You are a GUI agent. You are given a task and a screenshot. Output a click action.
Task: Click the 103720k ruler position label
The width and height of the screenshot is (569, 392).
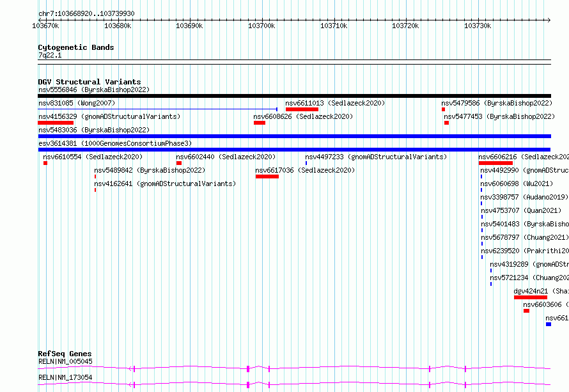coord(405,26)
